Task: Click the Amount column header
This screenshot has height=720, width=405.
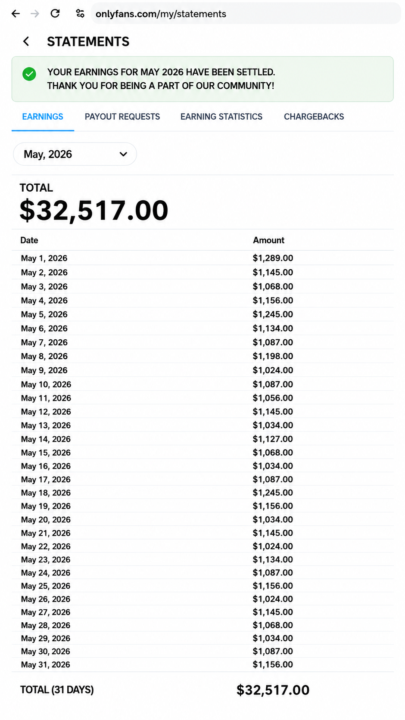Action: click(x=269, y=240)
